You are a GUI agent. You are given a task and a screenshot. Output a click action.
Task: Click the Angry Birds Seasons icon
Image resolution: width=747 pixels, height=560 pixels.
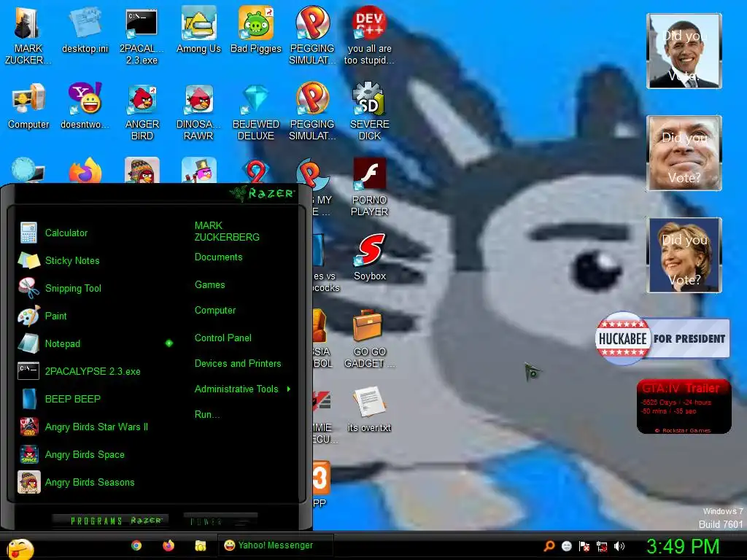coord(28,482)
